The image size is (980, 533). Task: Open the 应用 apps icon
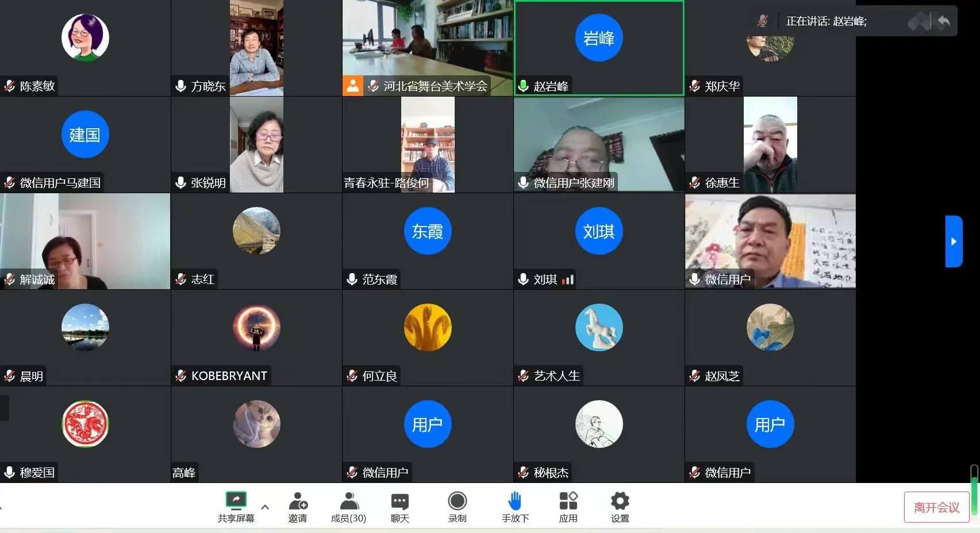click(x=568, y=501)
